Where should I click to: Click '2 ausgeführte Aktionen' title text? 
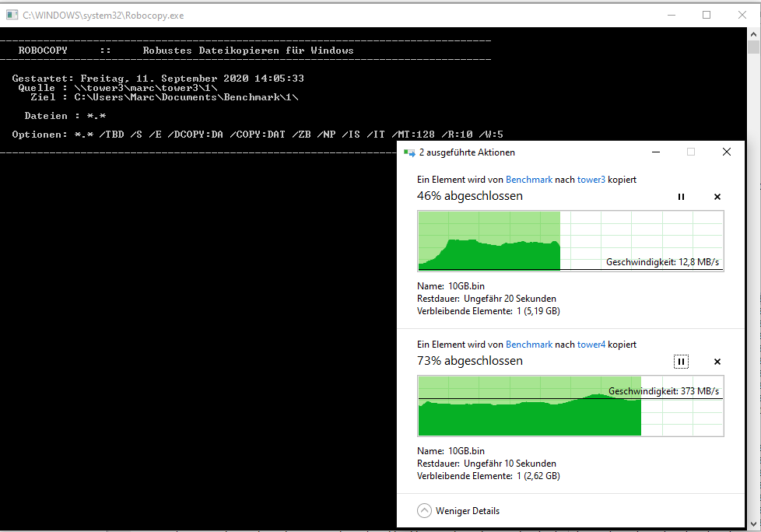click(x=467, y=152)
